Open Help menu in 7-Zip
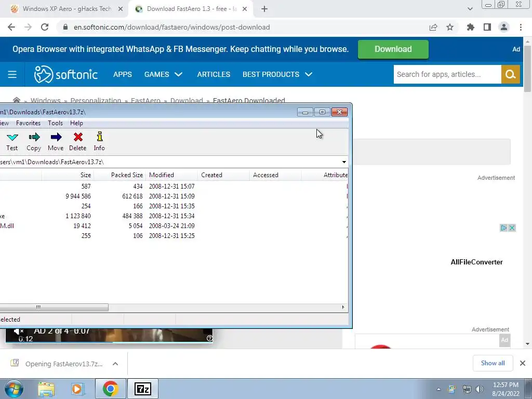Image resolution: width=532 pixels, height=399 pixels. click(77, 123)
